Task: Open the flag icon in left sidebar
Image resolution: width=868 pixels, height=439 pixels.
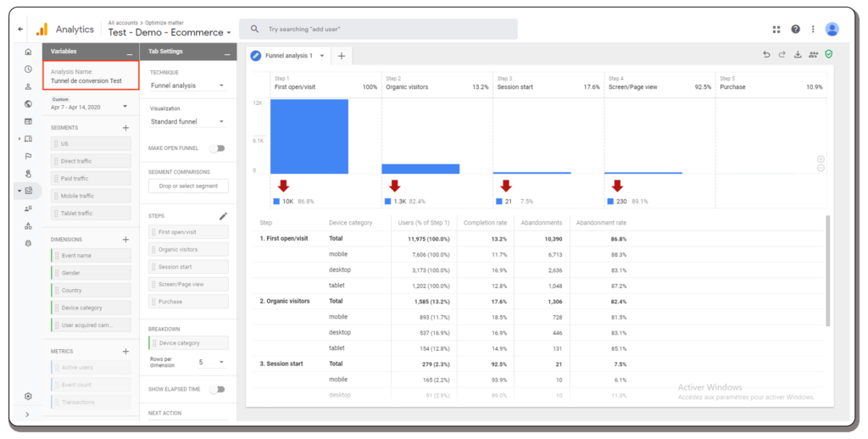Action: [28, 156]
